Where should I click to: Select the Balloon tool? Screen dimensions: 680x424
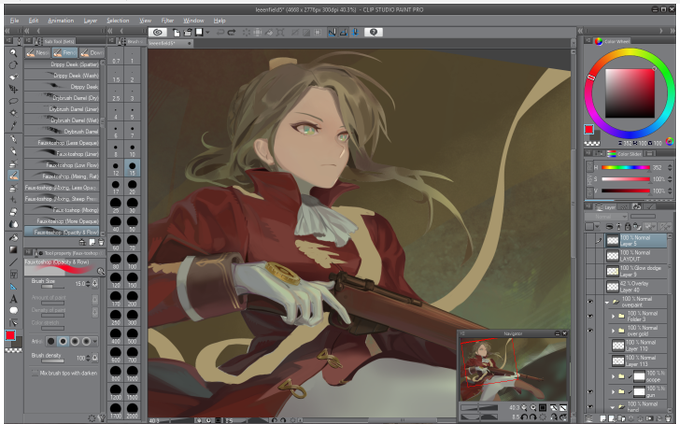click(13, 310)
